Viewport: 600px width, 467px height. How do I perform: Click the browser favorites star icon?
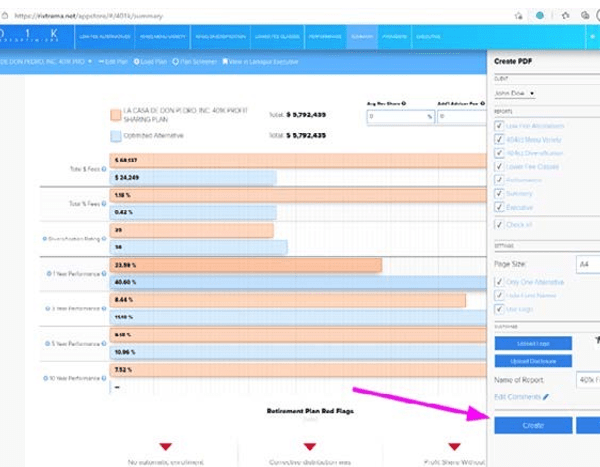click(515, 15)
